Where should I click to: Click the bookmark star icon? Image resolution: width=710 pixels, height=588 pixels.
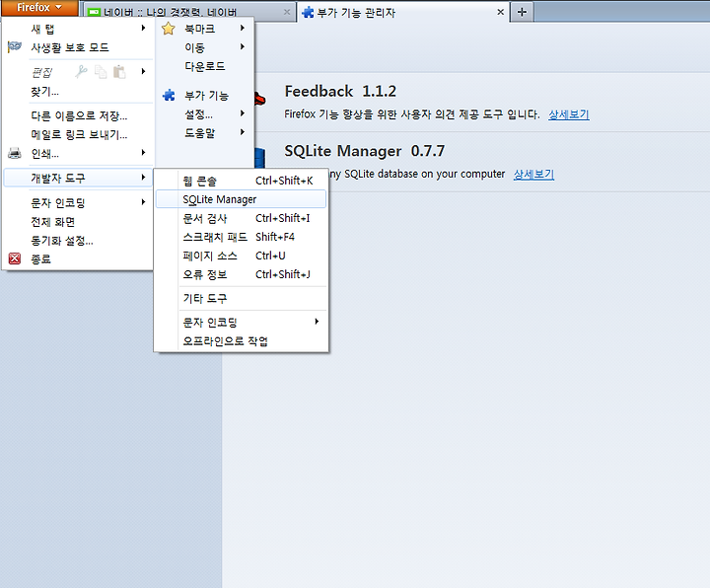[x=169, y=29]
